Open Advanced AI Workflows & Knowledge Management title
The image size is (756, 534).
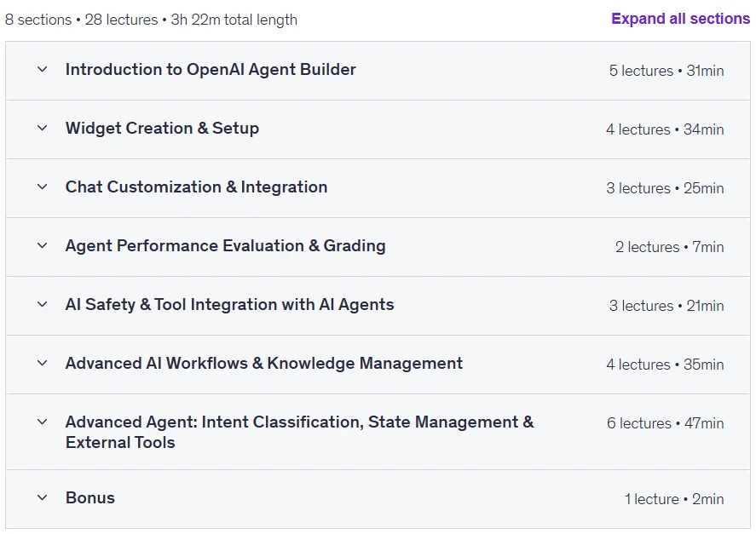pyautogui.click(x=263, y=364)
